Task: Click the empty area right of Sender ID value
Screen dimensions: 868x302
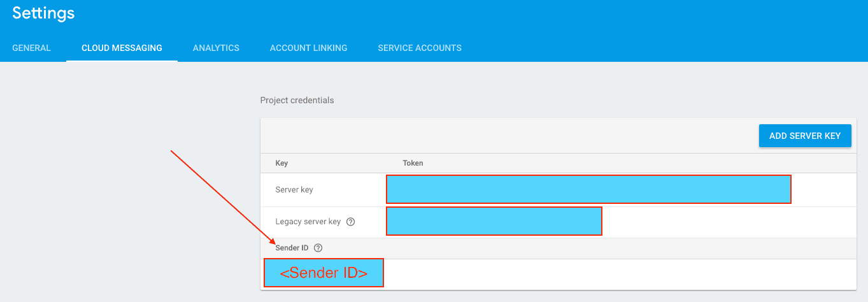Action: pyautogui.click(x=618, y=274)
